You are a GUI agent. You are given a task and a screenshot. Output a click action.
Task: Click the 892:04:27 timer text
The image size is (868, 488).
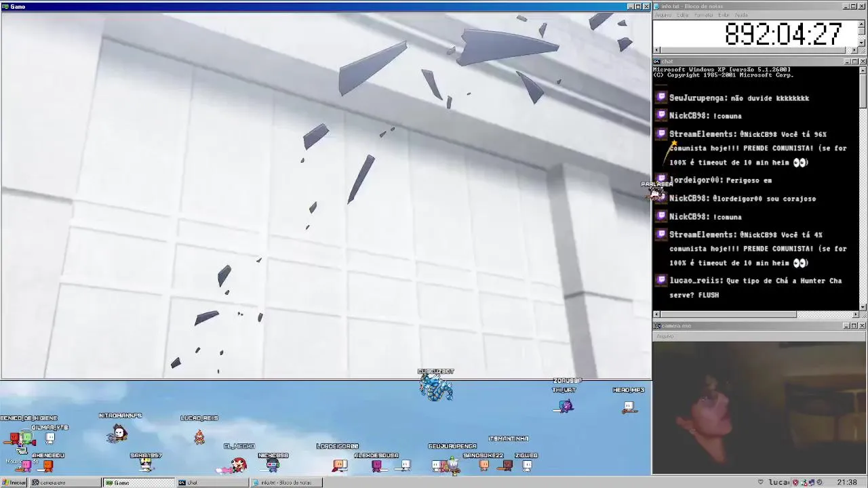coord(783,34)
